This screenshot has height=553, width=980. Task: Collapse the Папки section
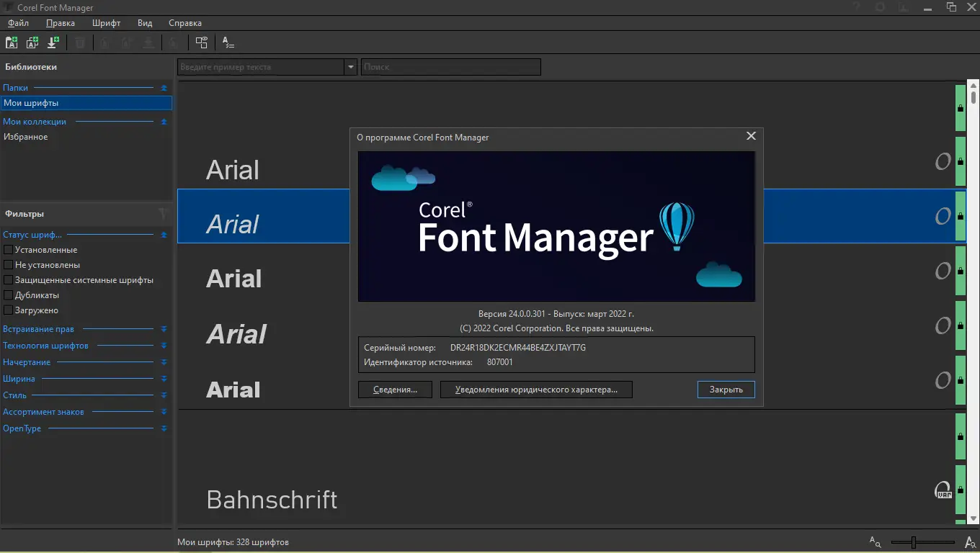(164, 88)
